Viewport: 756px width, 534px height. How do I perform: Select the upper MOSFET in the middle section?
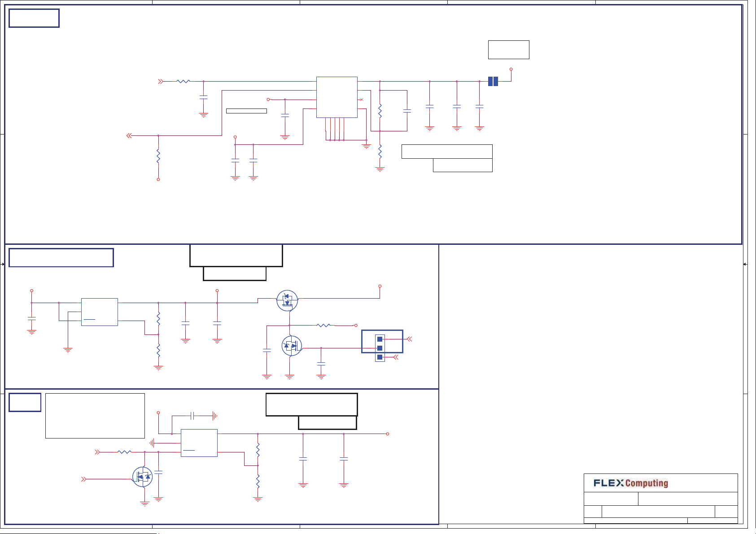[287, 301]
